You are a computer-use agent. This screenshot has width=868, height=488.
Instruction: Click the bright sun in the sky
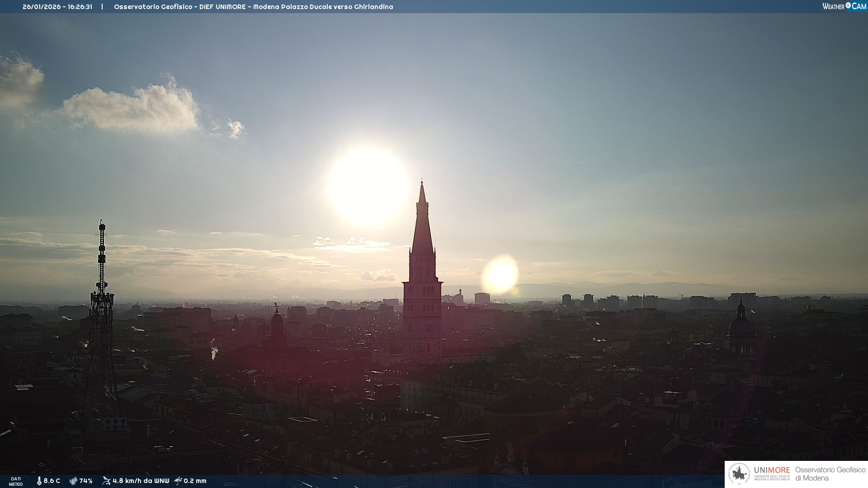368,186
